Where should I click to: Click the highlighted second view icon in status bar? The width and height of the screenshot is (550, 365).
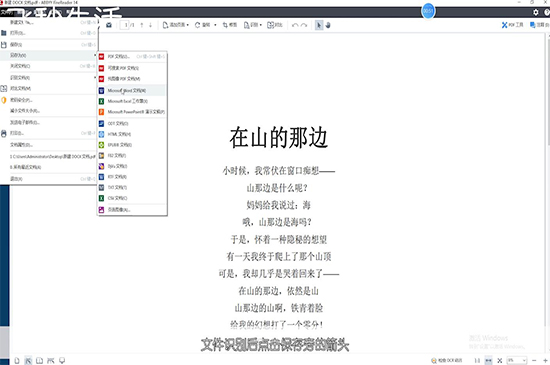[x=28, y=360]
